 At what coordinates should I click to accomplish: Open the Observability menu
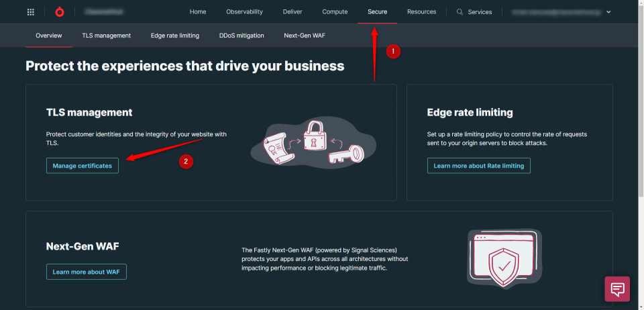tap(244, 12)
